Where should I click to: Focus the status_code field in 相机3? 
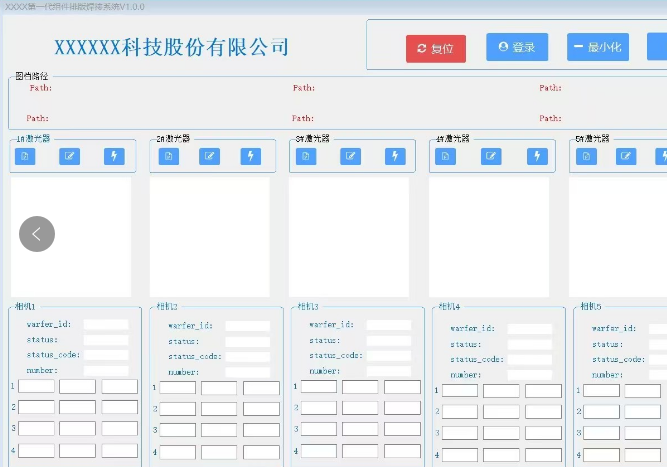(389, 356)
